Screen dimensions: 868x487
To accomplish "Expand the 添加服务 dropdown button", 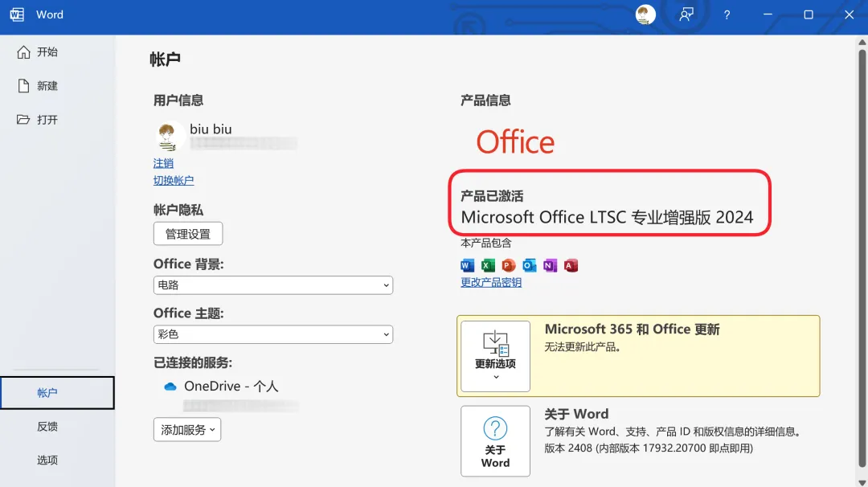I will pos(187,429).
